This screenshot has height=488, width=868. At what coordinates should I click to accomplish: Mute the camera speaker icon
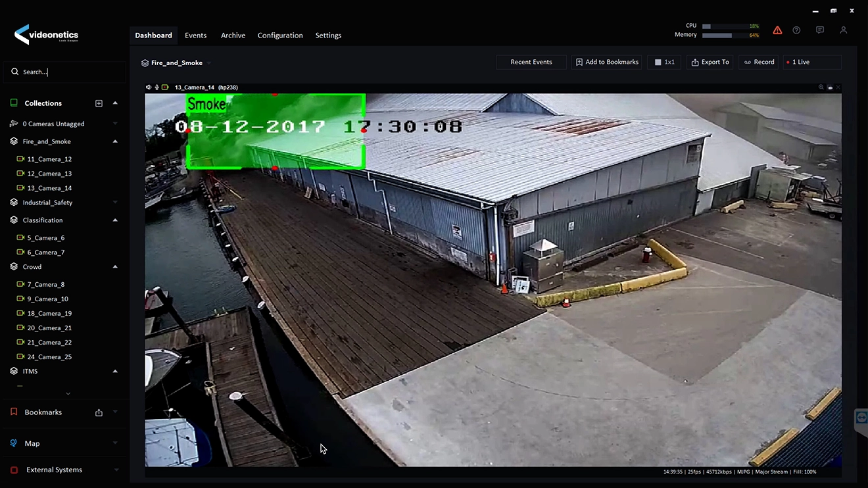click(x=149, y=87)
